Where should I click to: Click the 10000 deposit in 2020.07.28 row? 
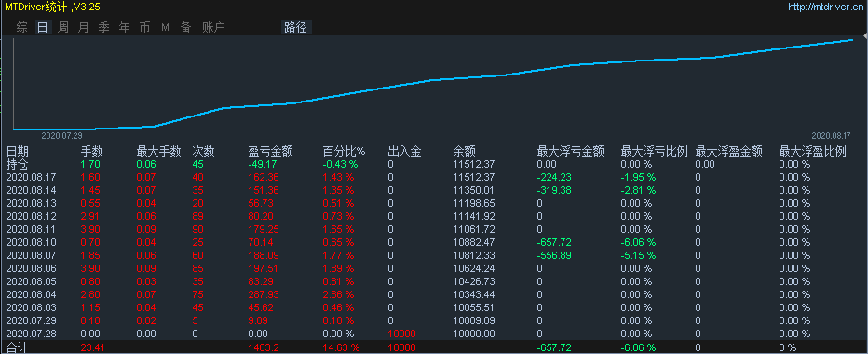tap(402, 334)
